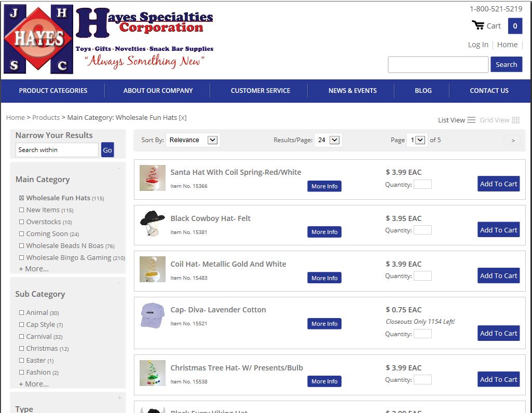Open the Black Cowboy Hat thumbnail
The image size is (532, 413).
(x=153, y=224)
